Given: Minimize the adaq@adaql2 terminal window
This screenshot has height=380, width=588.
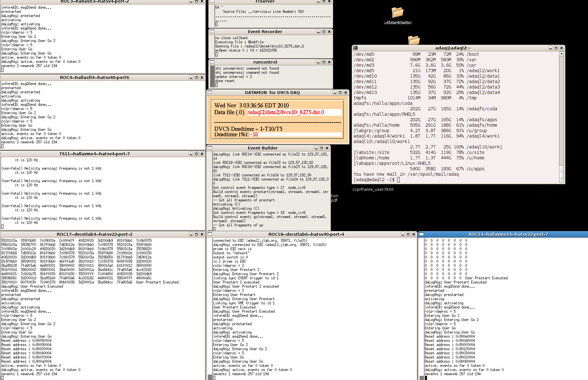Looking at the screenshot, I should 550,48.
